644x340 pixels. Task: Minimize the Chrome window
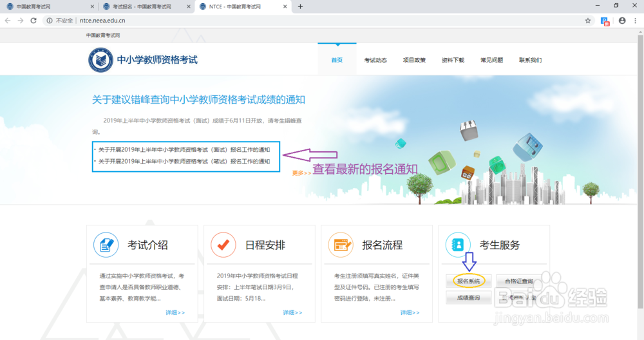click(x=598, y=5)
